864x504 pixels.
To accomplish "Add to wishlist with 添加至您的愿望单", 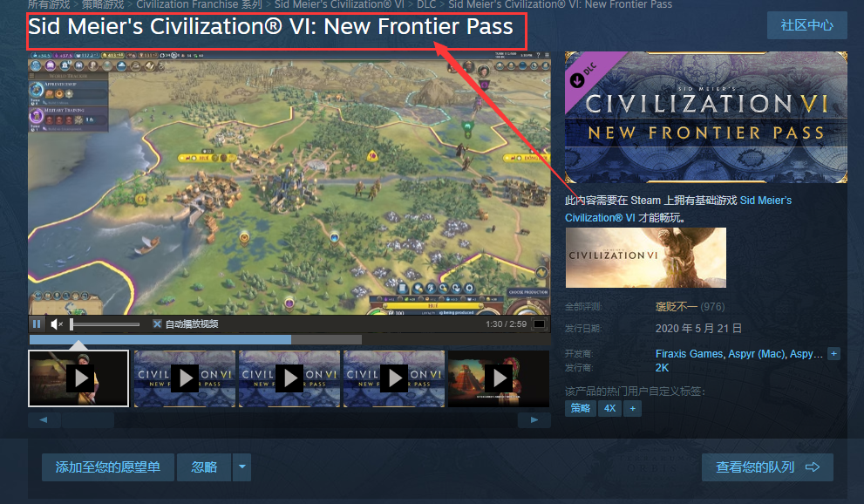I will [108, 467].
